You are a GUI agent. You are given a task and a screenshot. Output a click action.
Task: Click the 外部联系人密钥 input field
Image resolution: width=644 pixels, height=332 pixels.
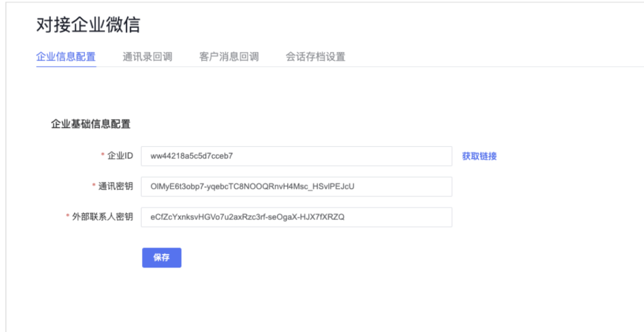(297, 217)
